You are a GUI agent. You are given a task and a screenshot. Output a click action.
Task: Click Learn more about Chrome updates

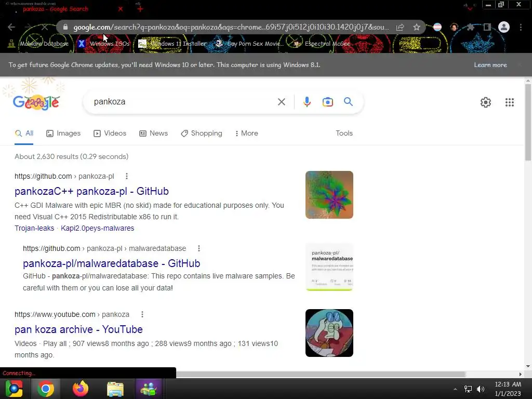[490, 65]
